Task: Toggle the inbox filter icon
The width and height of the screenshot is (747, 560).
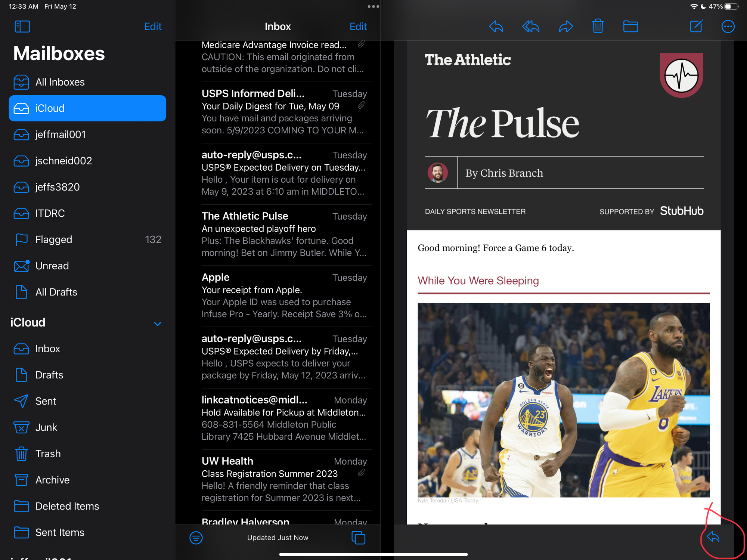Action: click(196, 538)
